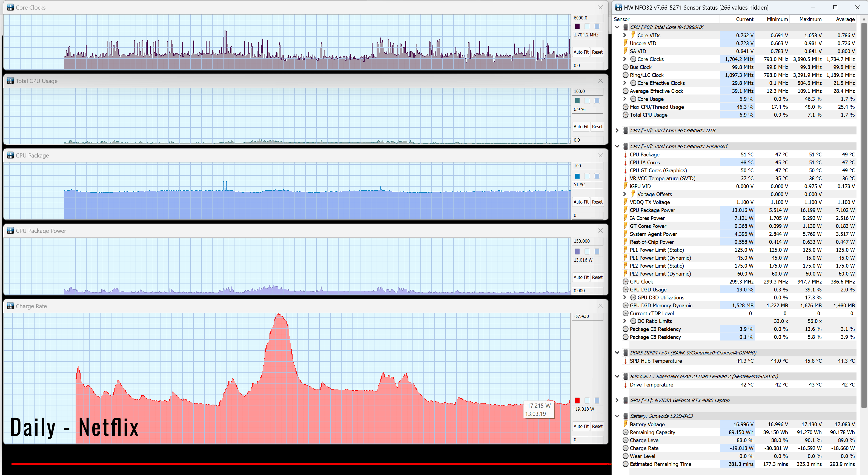
Task: Click the circle icon next to Charge Rate sensor
Action: pyautogui.click(x=625, y=448)
